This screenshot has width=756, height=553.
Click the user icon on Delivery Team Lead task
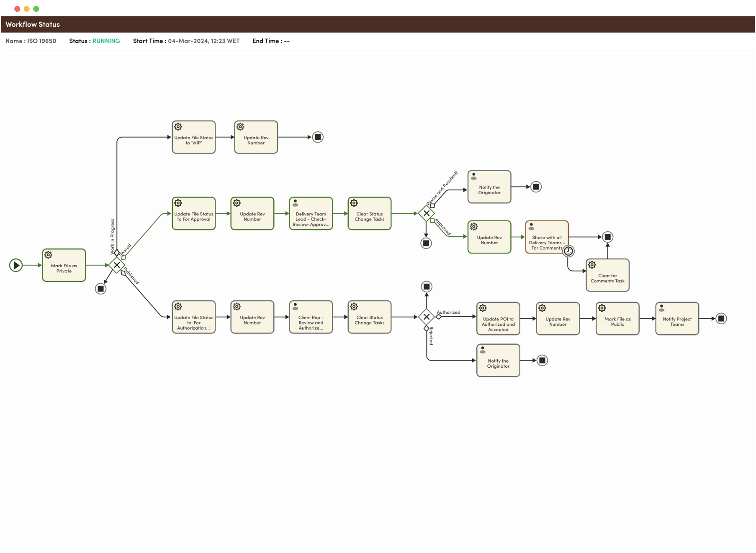click(x=296, y=203)
